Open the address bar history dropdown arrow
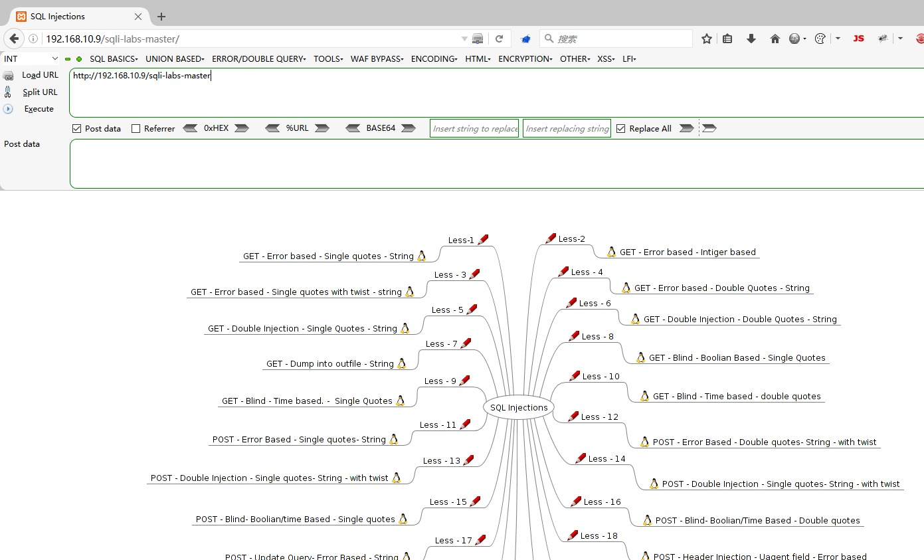Viewport: 924px width, 560px height. tap(464, 39)
